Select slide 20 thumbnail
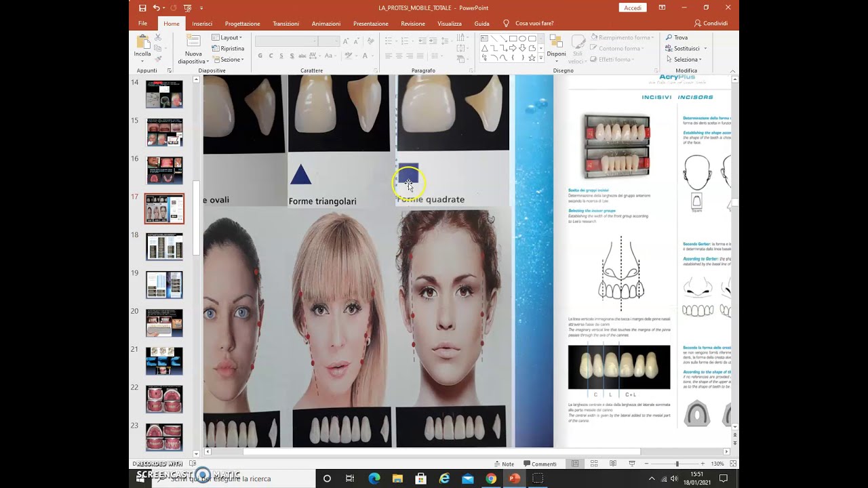 pyautogui.click(x=164, y=323)
